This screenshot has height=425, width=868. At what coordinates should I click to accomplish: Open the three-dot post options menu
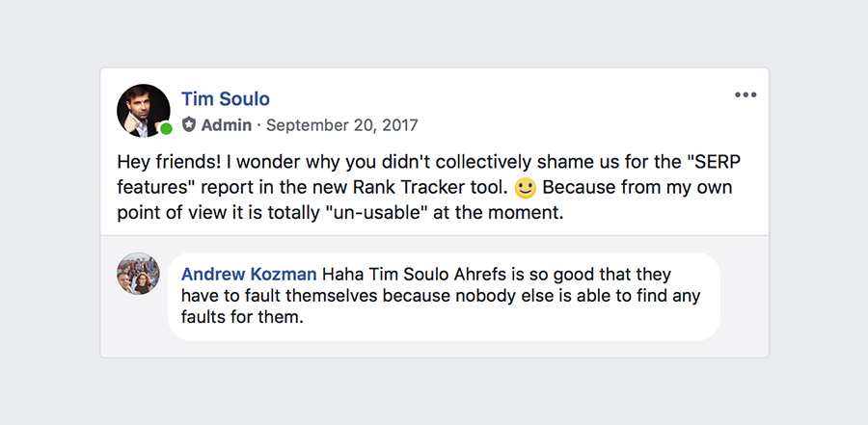coord(746,94)
